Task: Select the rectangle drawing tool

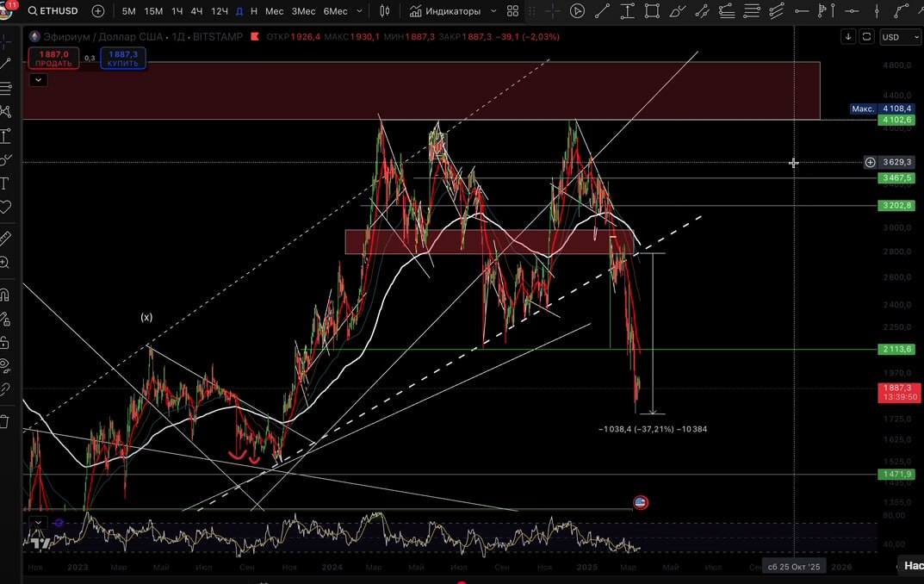Action: [652, 10]
